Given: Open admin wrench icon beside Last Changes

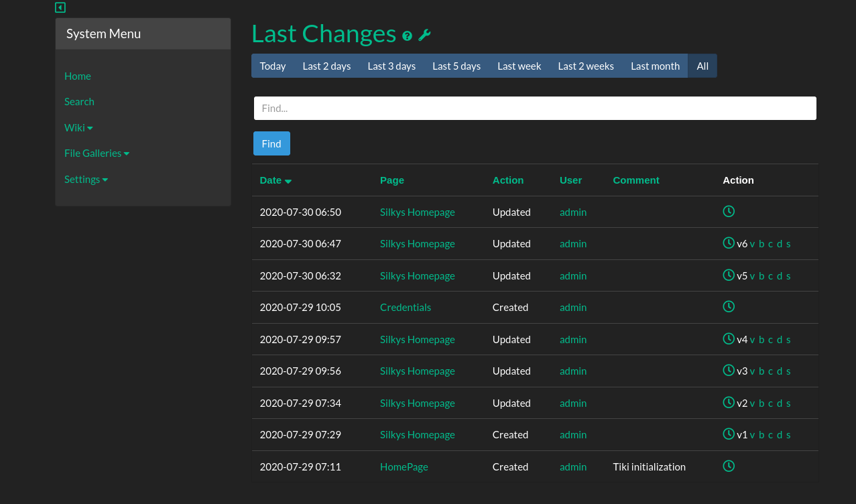Looking at the screenshot, I should tap(424, 36).
